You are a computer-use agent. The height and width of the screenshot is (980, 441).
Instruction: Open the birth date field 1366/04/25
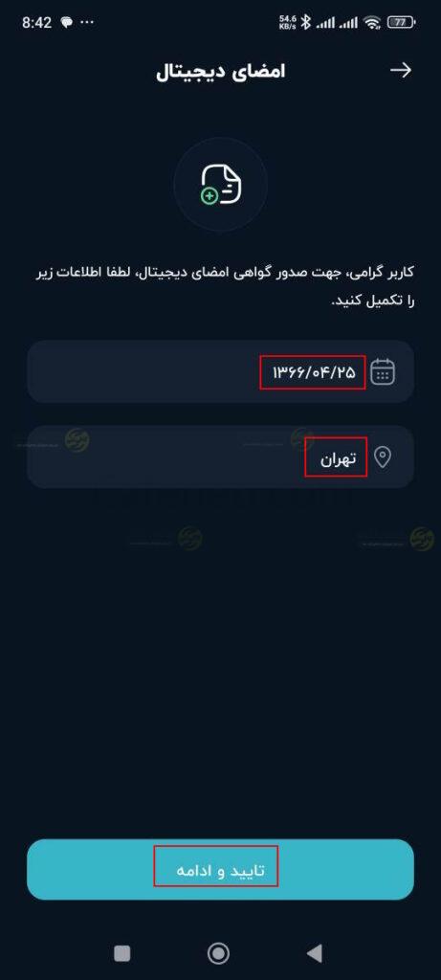point(220,372)
